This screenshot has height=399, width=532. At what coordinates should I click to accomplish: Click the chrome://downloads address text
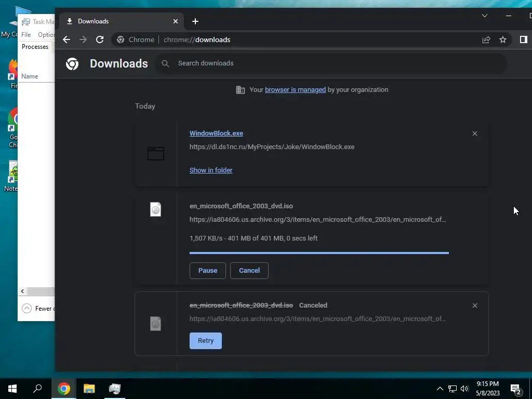coord(197,39)
